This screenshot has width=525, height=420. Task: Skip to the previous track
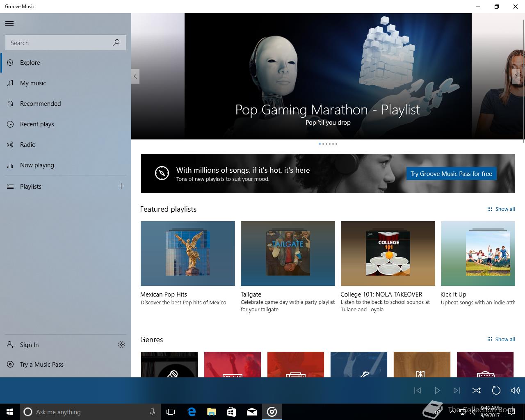[418, 390]
